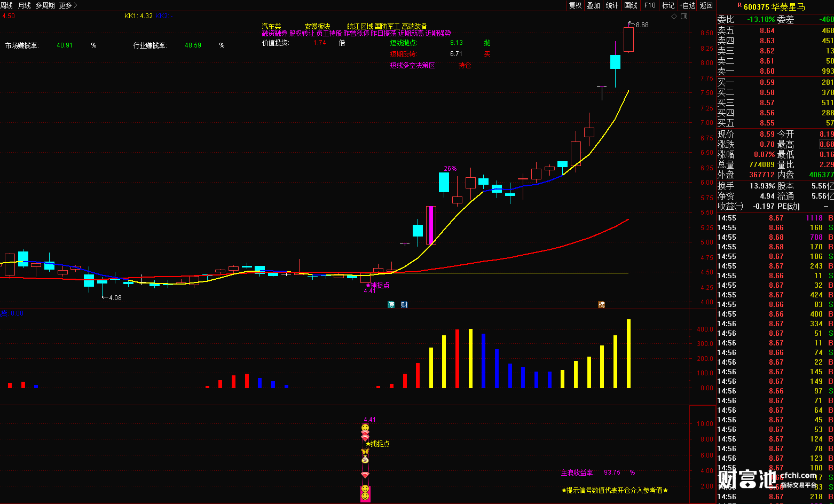Click the 停 event marker below chart
Viewport: 834px width, 504px height.
coord(391,305)
